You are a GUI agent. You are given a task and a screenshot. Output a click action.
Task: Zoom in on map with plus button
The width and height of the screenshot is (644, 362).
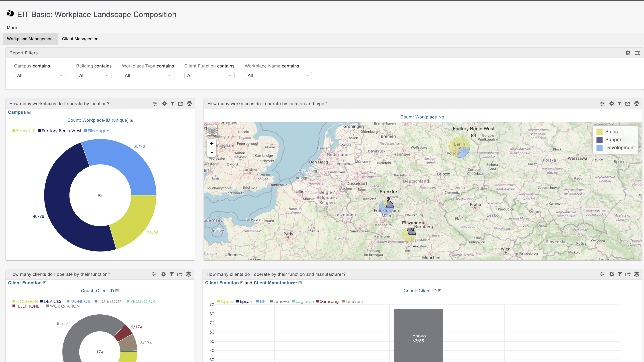211,143
